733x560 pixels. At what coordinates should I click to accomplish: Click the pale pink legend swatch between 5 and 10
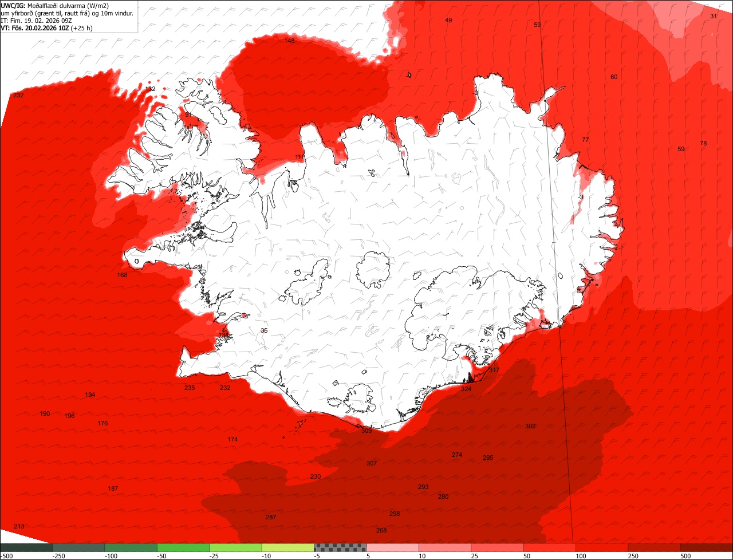tap(392, 547)
